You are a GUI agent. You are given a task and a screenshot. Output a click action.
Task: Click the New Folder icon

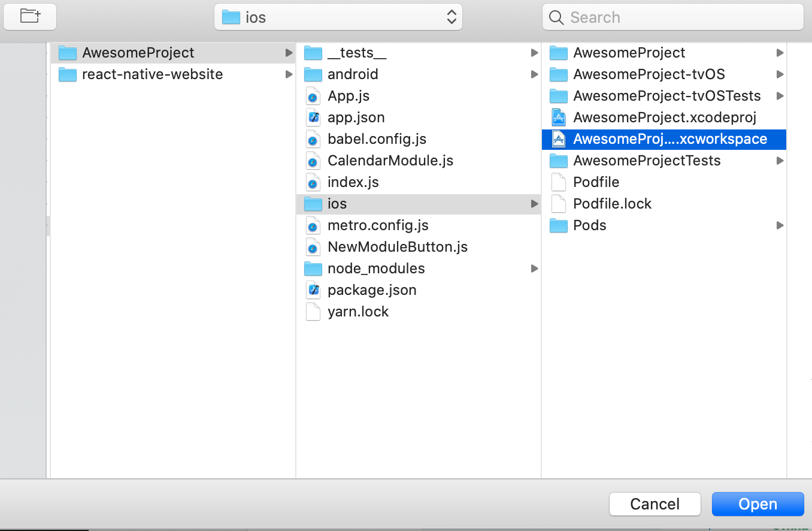[29, 16]
